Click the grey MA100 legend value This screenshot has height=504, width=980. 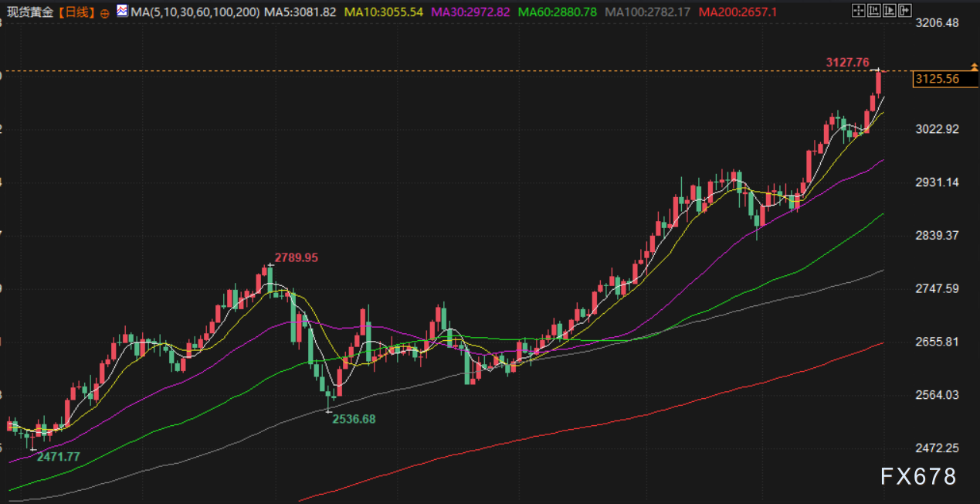coord(647,12)
